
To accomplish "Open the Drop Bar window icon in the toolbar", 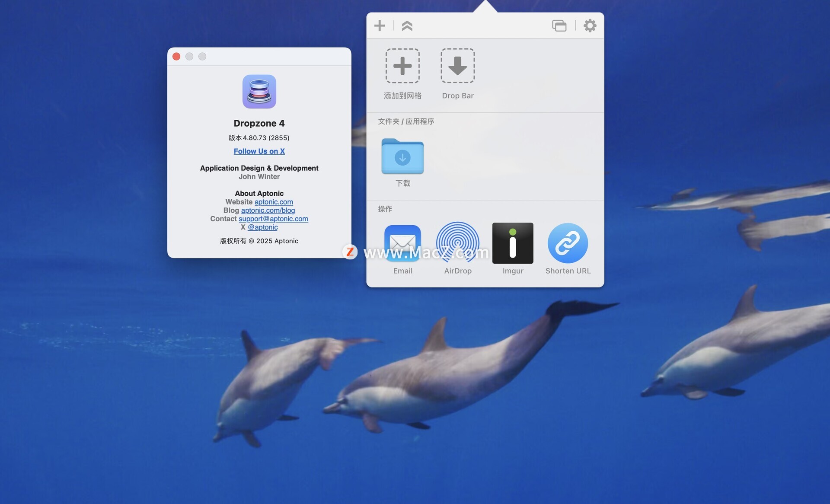I will tap(559, 26).
